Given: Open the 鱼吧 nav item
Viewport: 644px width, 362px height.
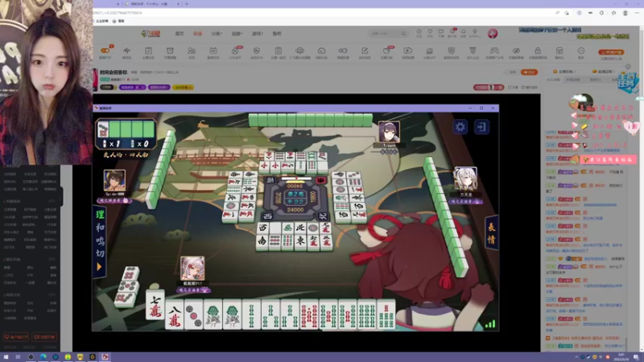Looking at the screenshot, I should coord(277,34).
